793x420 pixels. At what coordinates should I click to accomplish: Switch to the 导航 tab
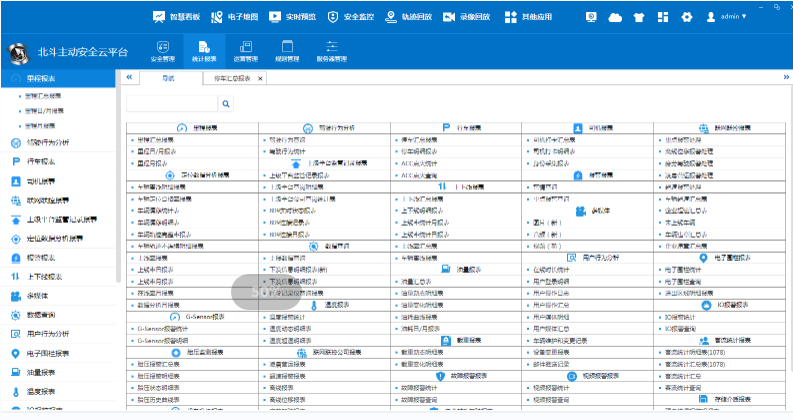168,77
